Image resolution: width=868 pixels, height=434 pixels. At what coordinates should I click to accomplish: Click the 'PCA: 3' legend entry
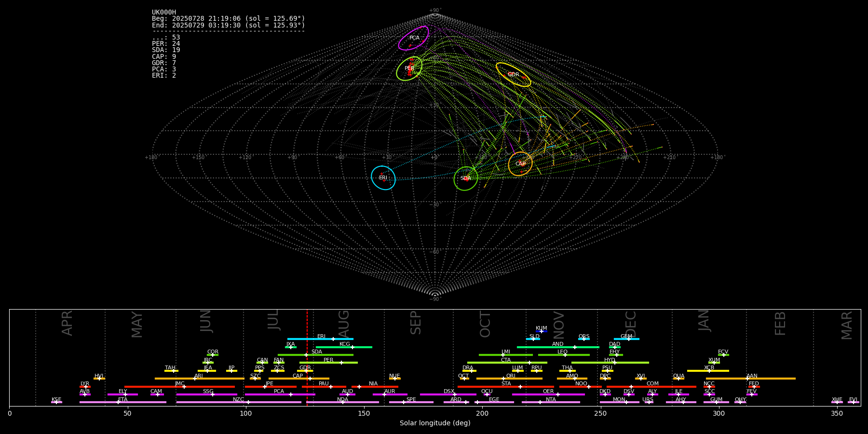tap(164, 69)
